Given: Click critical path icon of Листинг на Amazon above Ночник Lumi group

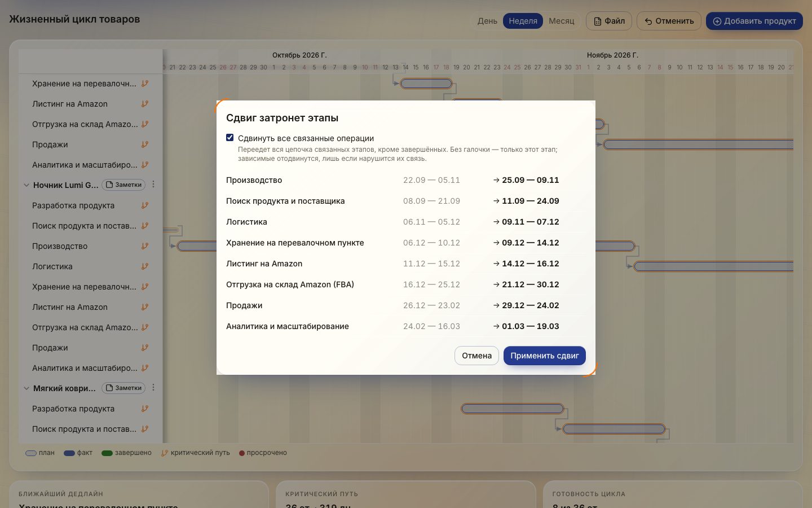Looking at the screenshot, I should 145,104.
